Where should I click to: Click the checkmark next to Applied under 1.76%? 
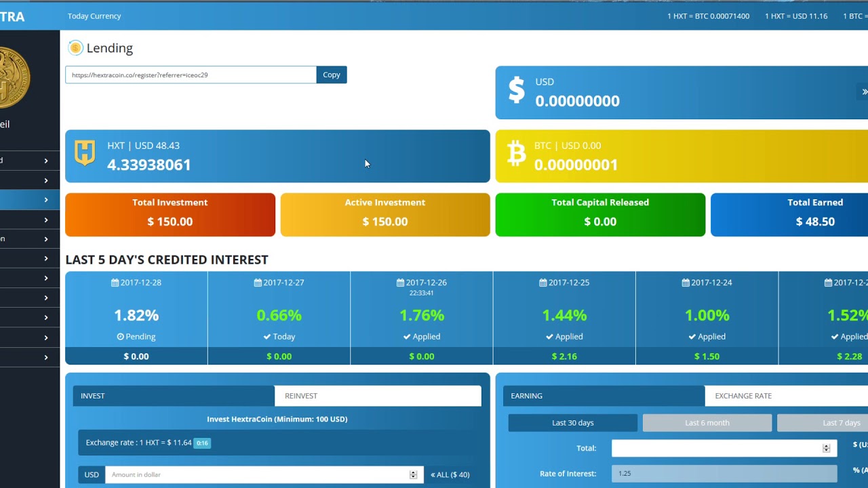tap(407, 337)
